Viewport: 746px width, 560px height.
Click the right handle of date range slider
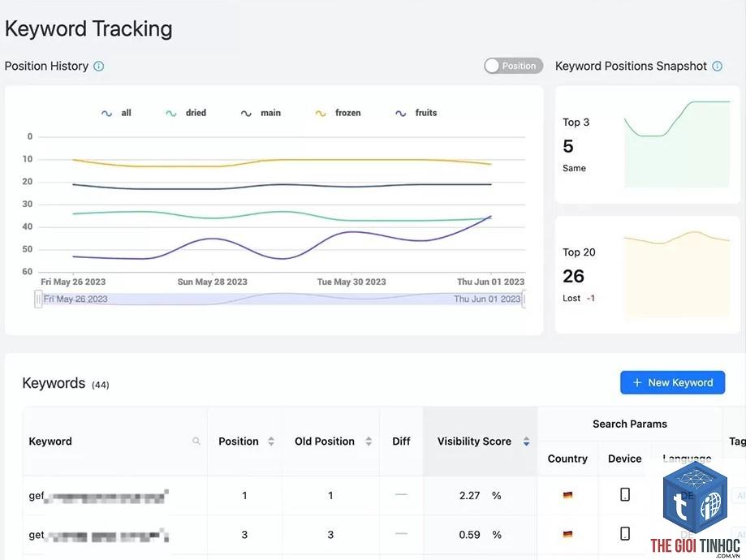(x=524, y=299)
